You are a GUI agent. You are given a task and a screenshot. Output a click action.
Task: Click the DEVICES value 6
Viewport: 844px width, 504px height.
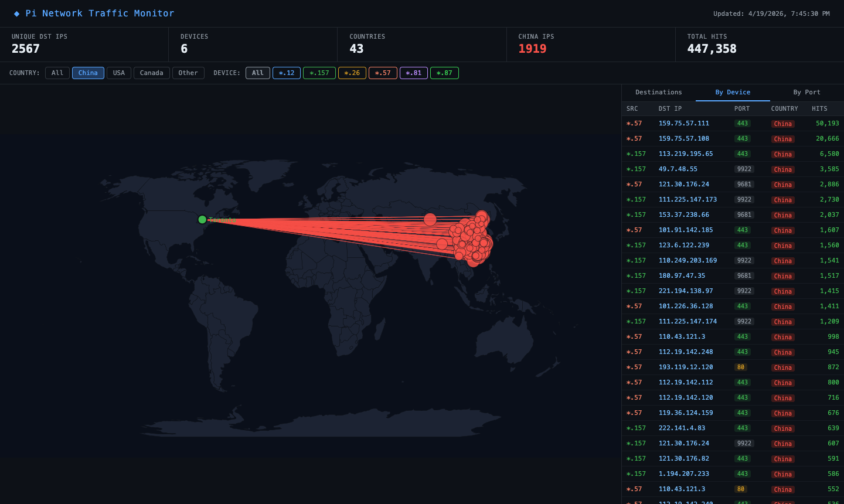tap(184, 49)
